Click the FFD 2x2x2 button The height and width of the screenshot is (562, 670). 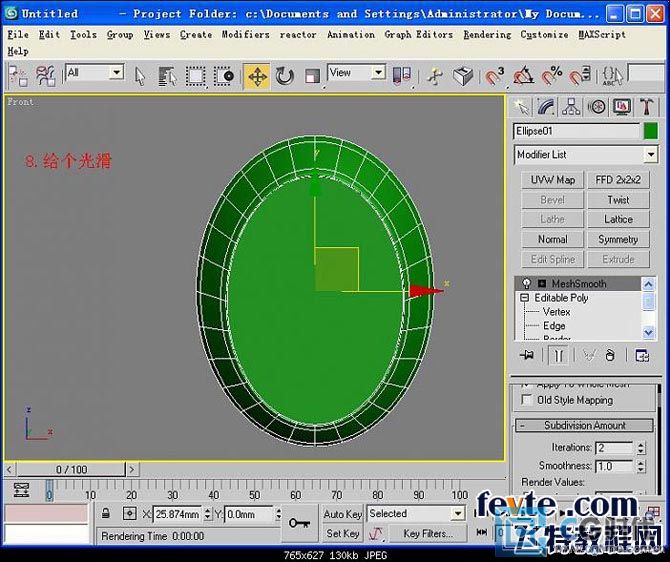click(x=618, y=180)
